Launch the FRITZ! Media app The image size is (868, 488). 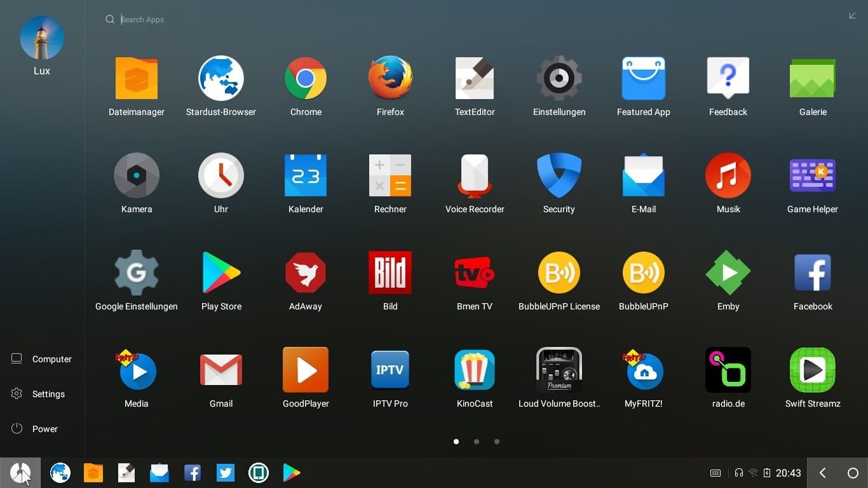pyautogui.click(x=137, y=370)
